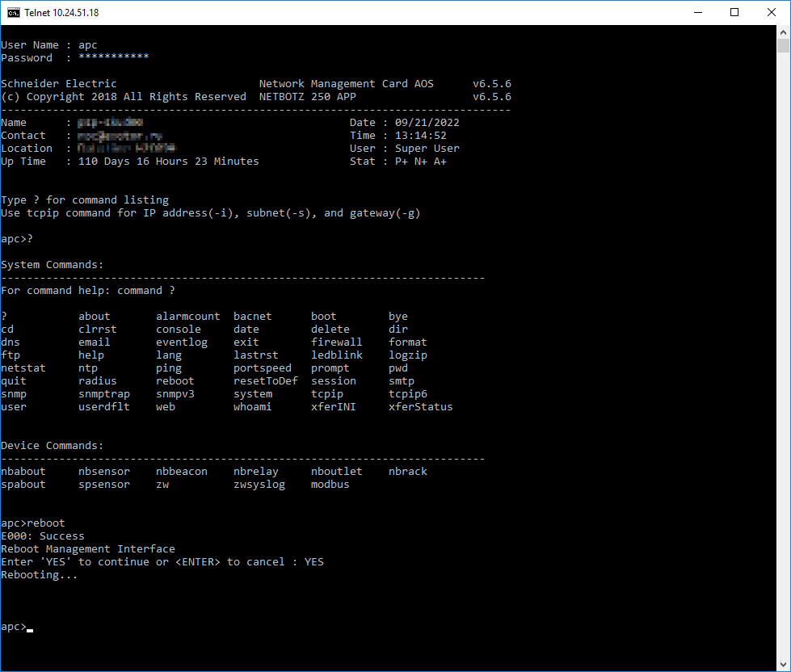
Task: Click the 'Network Management Card AOS' text
Action: point(347,84)
